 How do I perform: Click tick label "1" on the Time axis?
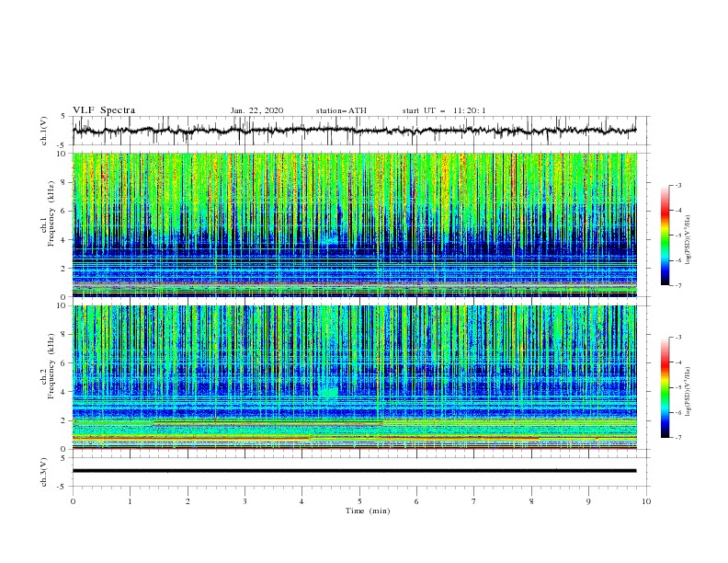coord(130,501)
